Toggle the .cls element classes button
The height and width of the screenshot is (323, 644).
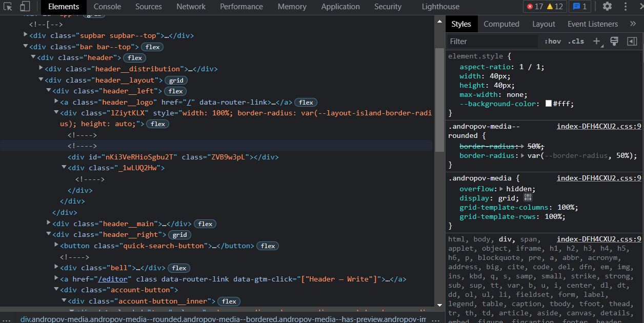(576, 42)
